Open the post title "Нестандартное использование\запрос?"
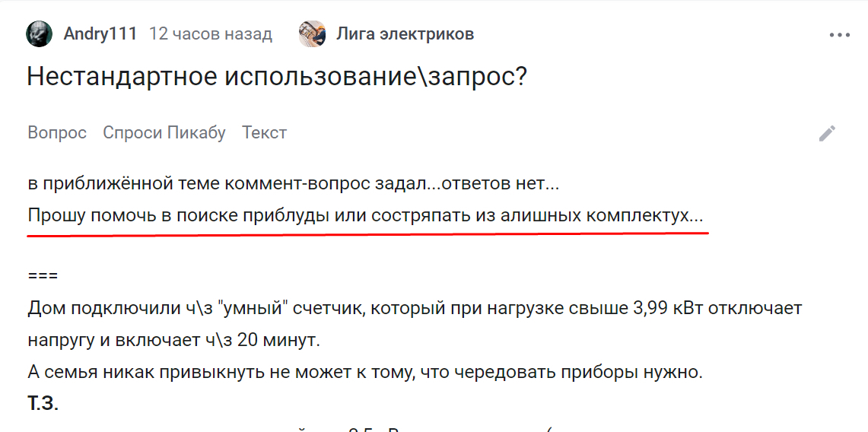868x432 pixels. click(x=277, y=76)
